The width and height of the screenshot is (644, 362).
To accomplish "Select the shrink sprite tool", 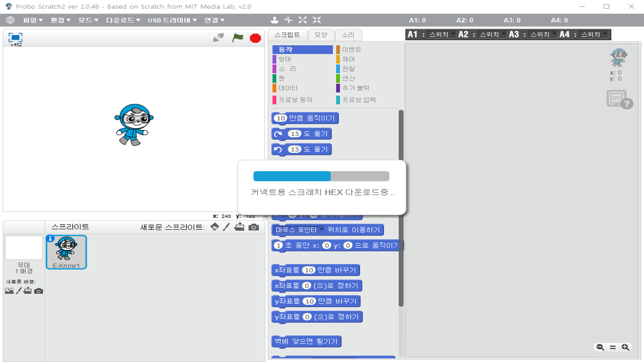I will pos(316,20).
